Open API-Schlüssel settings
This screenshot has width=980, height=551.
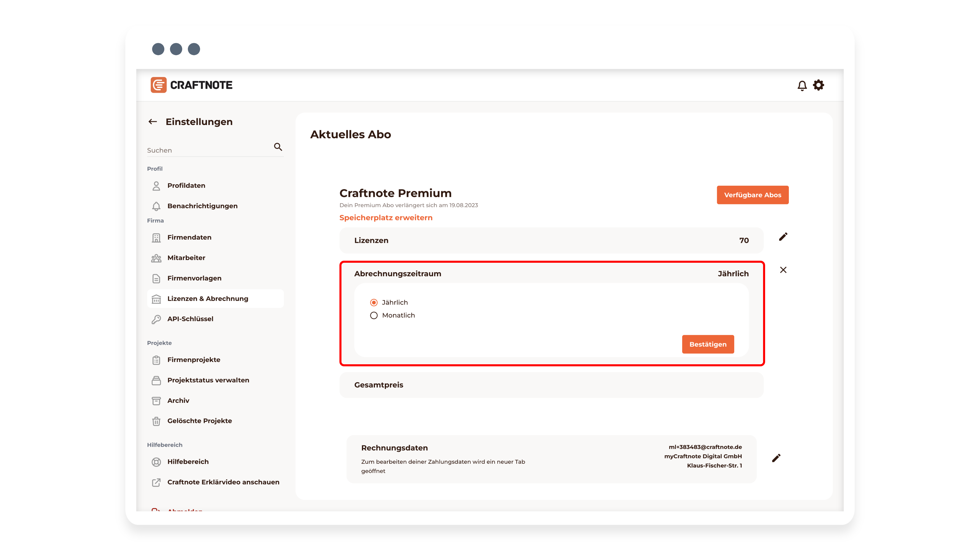[x=190, y=319]
